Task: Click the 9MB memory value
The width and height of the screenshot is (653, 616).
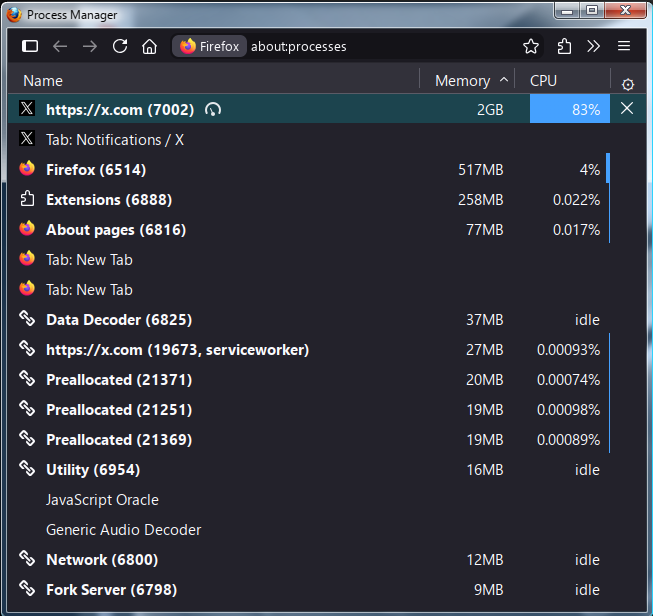Action: pos(489,589)
